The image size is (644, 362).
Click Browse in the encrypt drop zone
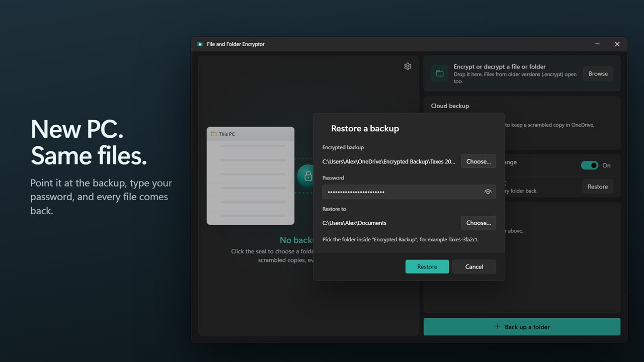pyautogui.click(x=598, y=73)
